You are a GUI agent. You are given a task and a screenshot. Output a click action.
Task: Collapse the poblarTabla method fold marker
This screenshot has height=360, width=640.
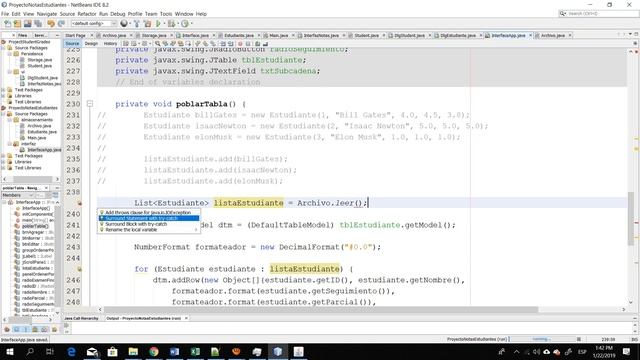(x=90, y=104)
